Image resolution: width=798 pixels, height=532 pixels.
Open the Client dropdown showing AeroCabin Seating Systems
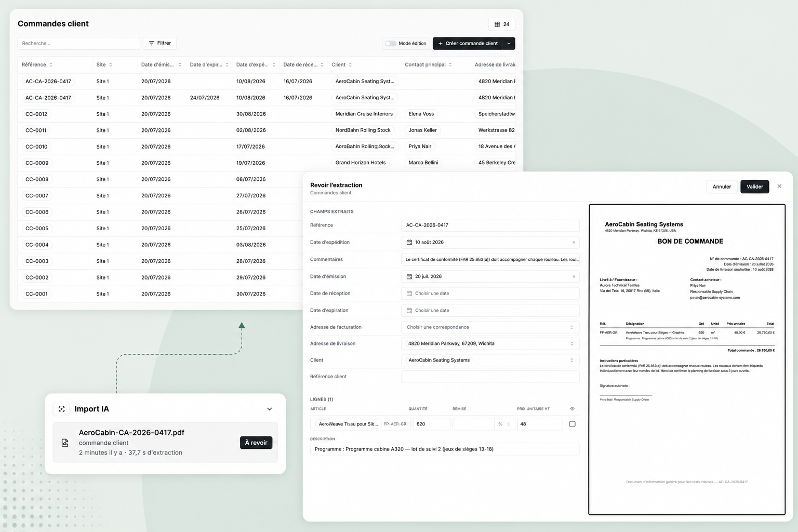[490, 360]
